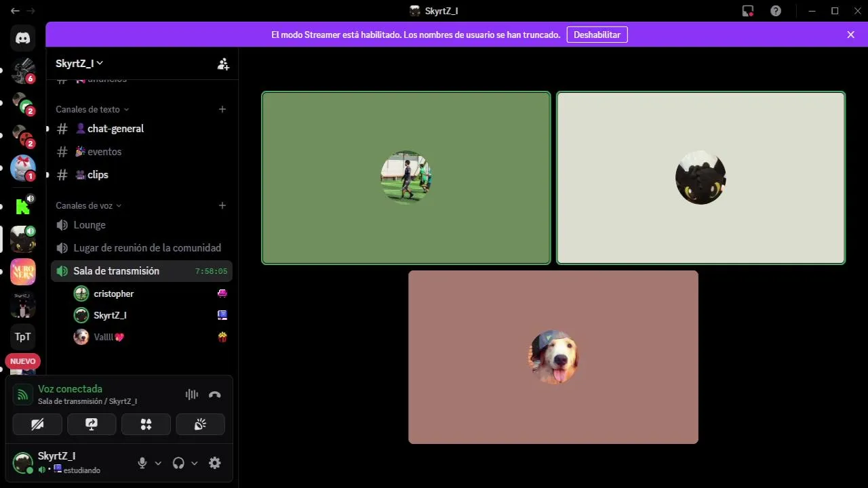Join Lugar de reunión de la comunidad
The image size is (868, 488).
pyautogui.click(x=142, y=248)
